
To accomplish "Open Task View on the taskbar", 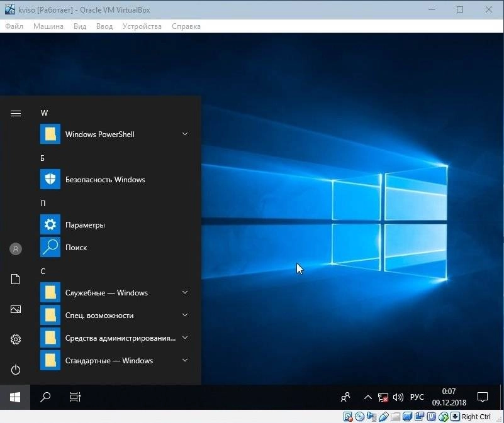I will 76,397.
